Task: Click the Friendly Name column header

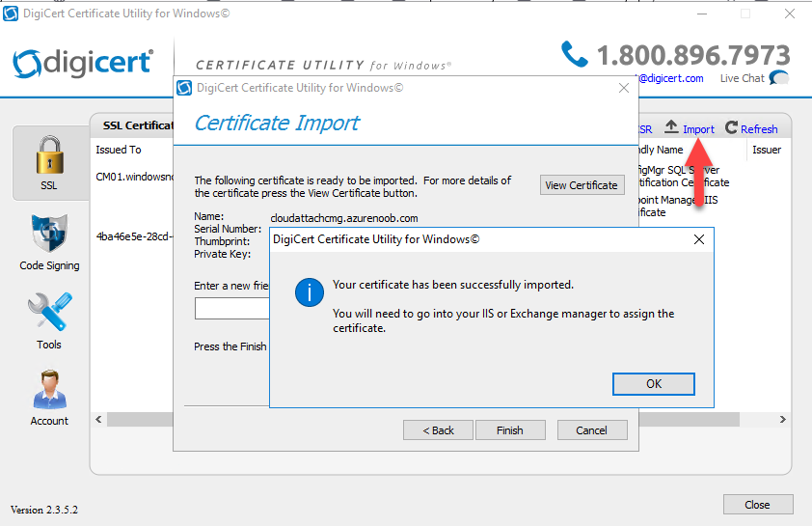Action: click(x=661, y=150)
